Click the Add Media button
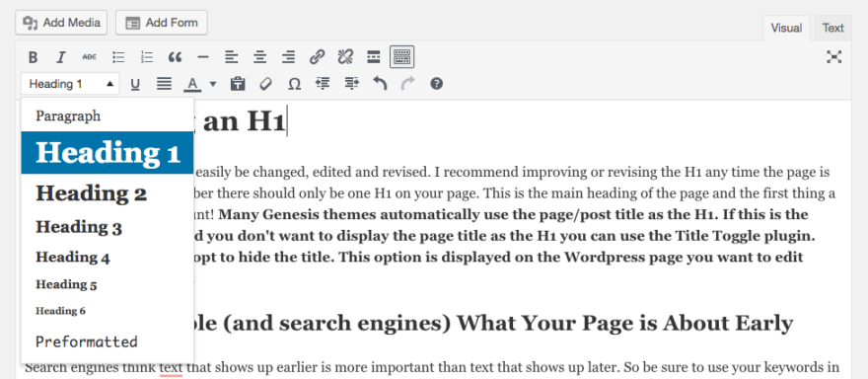The width and height of the screenshot is (868, 379). (61, 23)
